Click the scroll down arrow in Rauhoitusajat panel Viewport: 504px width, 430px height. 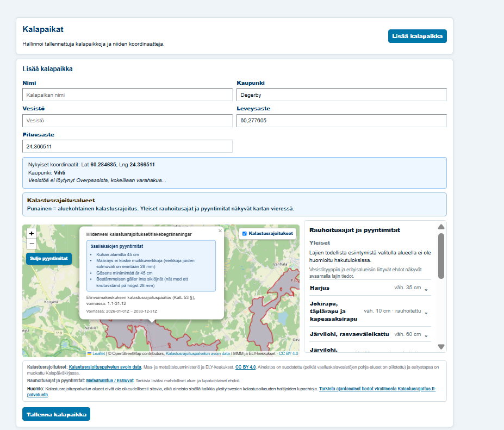[x=441, y=347]
